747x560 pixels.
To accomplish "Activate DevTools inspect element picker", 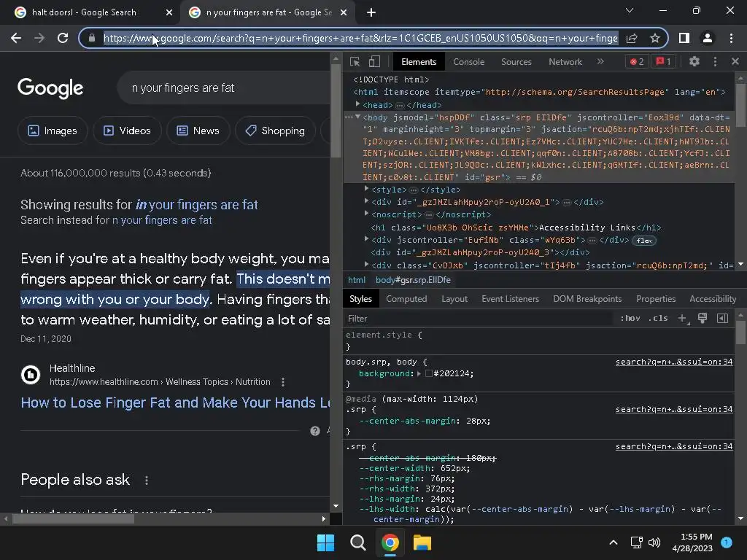I will tap(355, 61).
